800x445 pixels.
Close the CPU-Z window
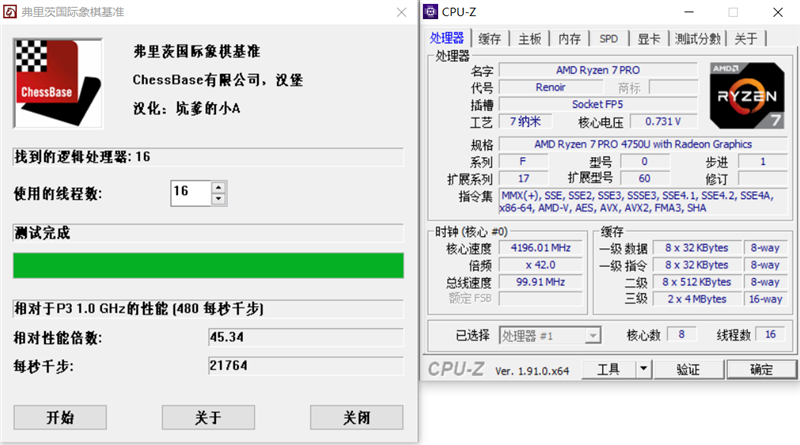point(778,12)
